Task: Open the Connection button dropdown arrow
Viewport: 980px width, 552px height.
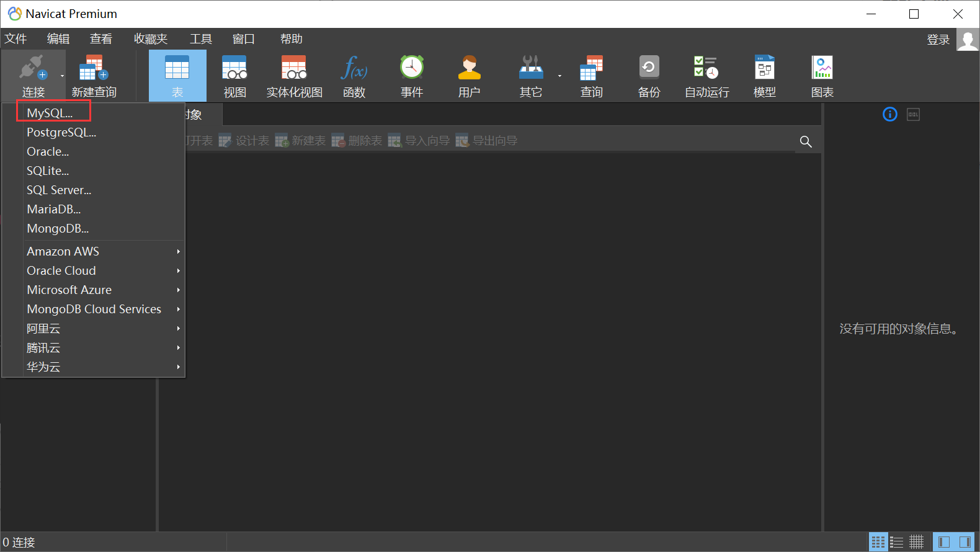Action: (x=62, y=76)
